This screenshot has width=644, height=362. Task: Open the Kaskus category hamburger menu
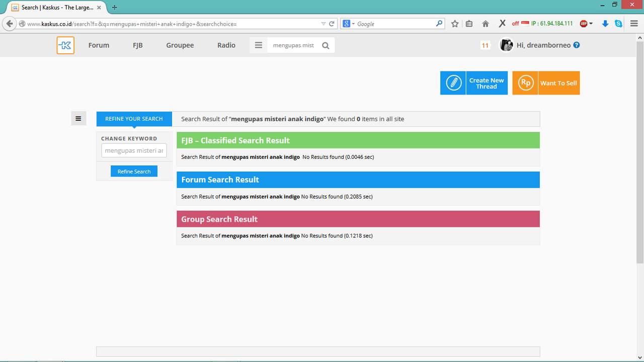pyautogui.click(x=259, y=45)
